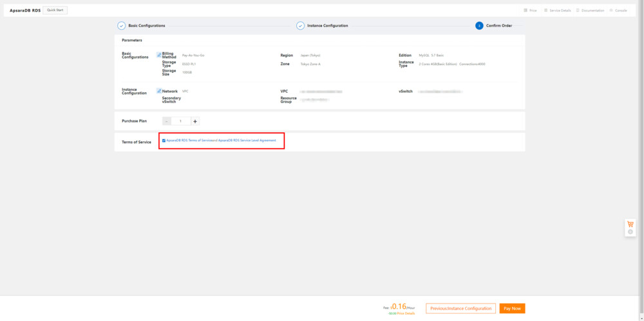Click the Pay Now button

click(512, 309)
